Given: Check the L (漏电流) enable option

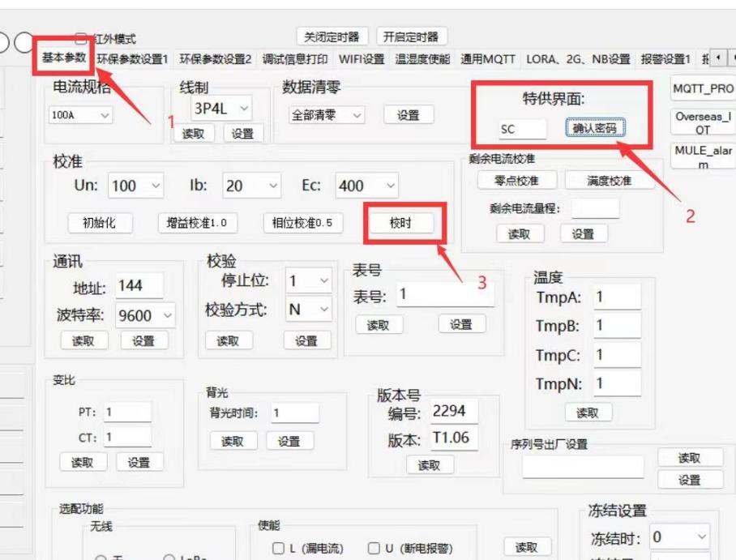Looking at the screenshot, I should pos(278,549).
